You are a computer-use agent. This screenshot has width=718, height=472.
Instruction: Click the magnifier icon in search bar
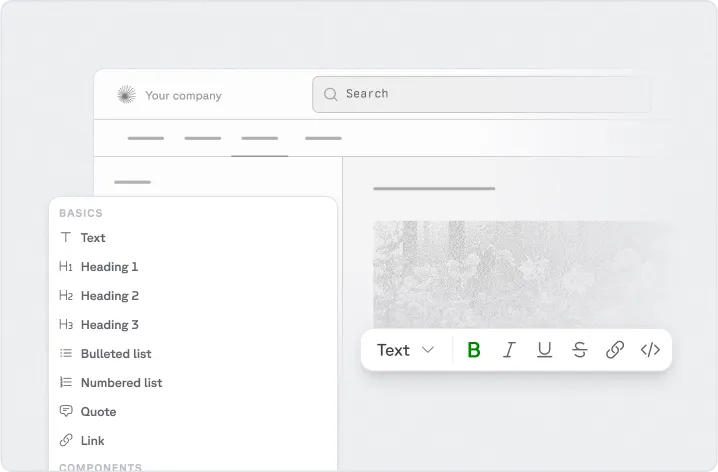[331, 94]
